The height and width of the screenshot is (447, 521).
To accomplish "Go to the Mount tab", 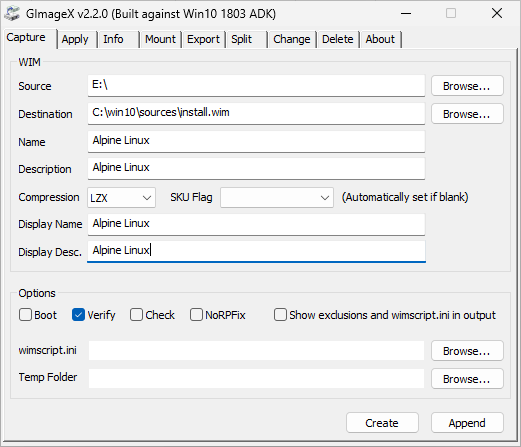I will 160,39.
